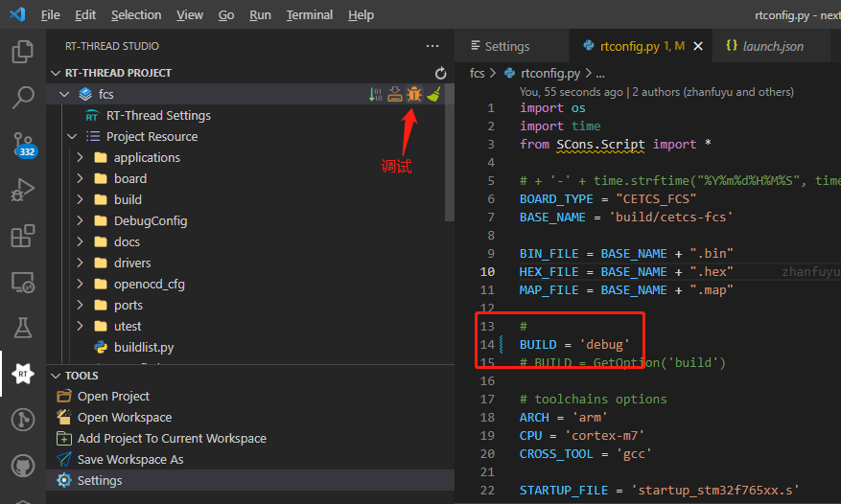The image size is (841, 504).
Task: Open the Remote Explorer view
Action: (22, 282)
